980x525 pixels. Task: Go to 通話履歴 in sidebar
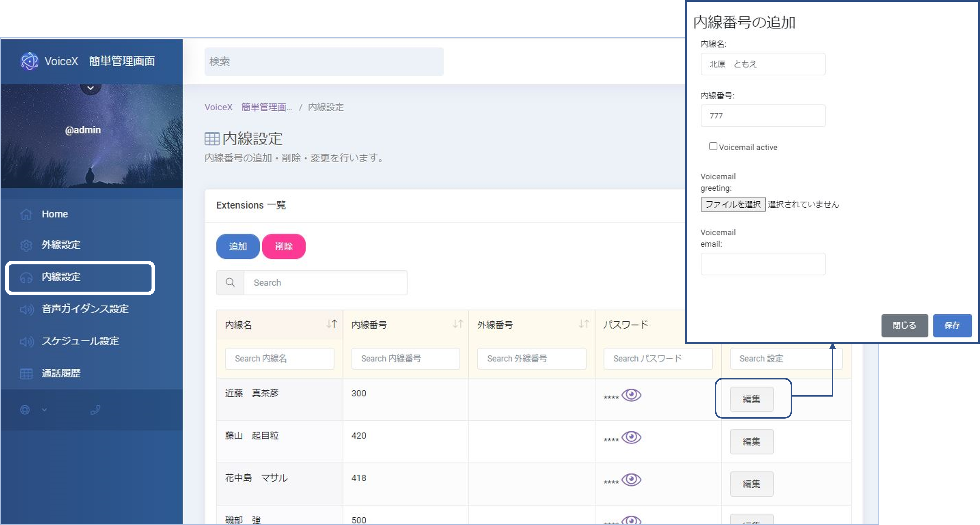tap(61, 373)
